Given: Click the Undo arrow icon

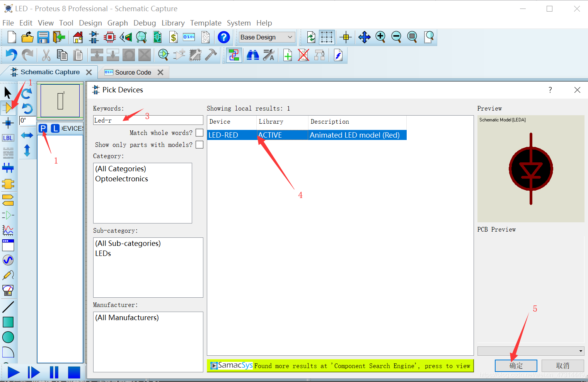Looking at the screenshot, I should (11, 55).
